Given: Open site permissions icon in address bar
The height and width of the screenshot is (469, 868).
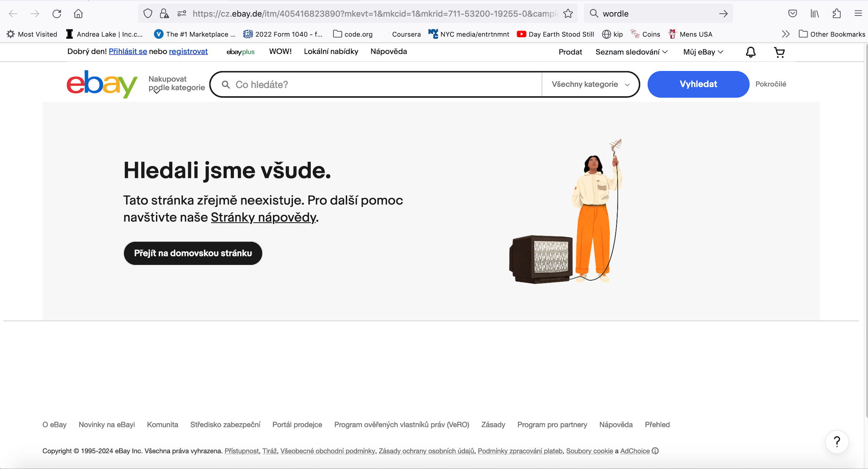Looking at the screenshot, I should [182, 14].
